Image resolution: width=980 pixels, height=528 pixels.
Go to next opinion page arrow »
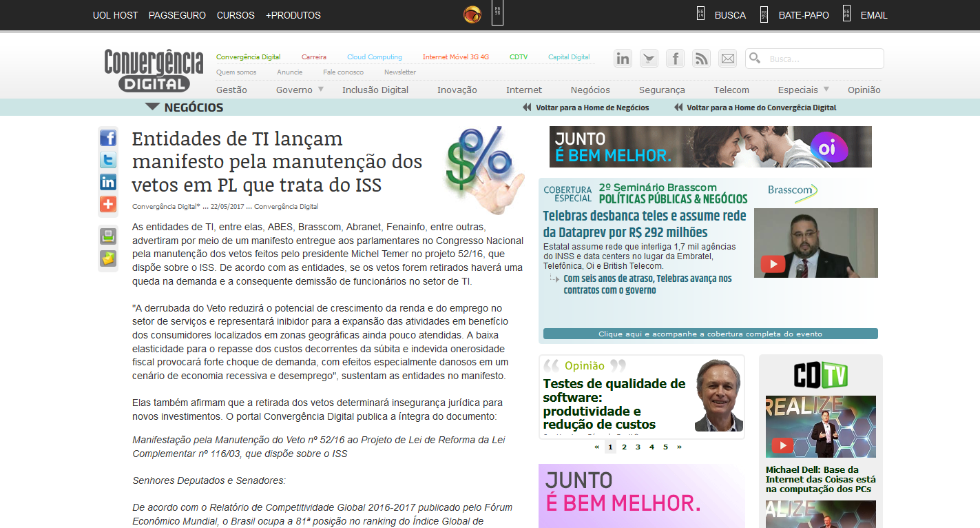click(679, 447)
